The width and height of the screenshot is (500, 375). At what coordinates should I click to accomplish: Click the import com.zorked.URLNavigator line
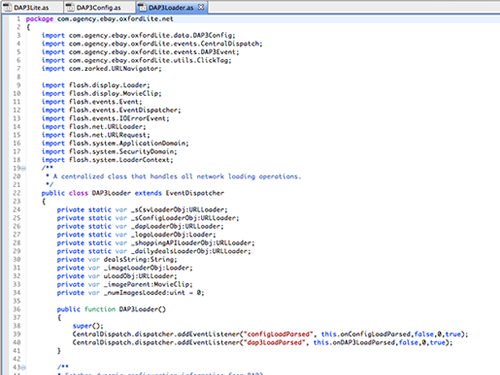click(x=101, y=69)
